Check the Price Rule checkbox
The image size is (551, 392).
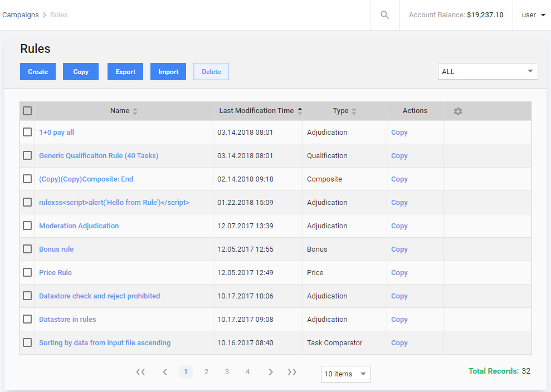click(x=27, y=272)
